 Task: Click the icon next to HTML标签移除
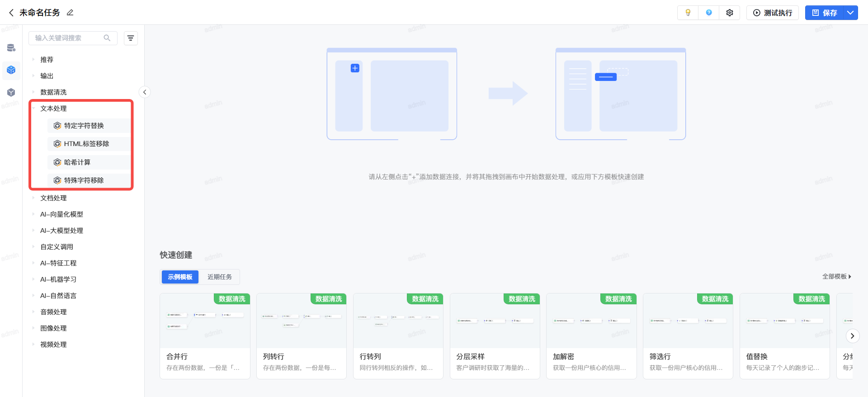[x=57, y=144]
